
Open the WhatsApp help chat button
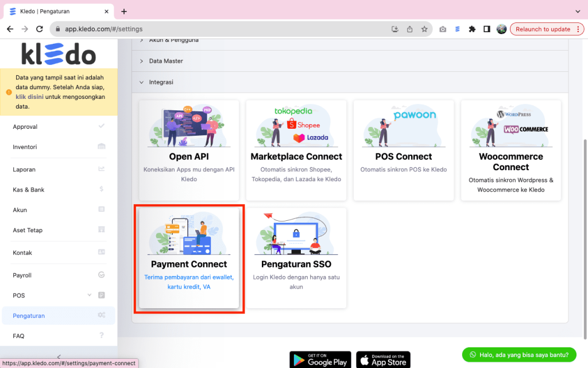519,355
